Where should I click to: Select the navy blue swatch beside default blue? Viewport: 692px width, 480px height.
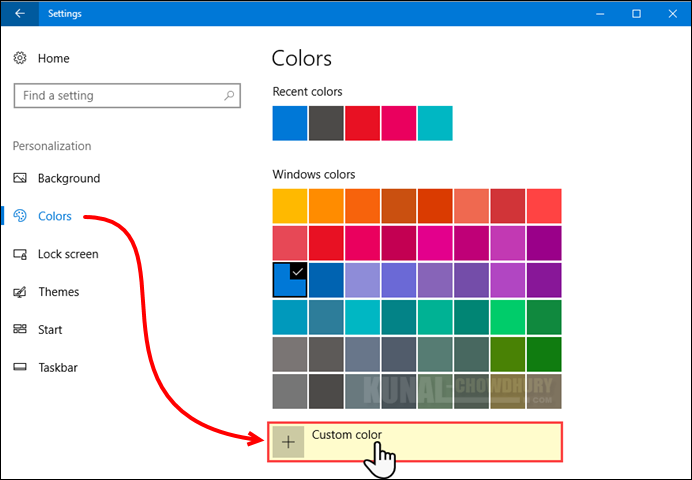[x=326, y=280]
